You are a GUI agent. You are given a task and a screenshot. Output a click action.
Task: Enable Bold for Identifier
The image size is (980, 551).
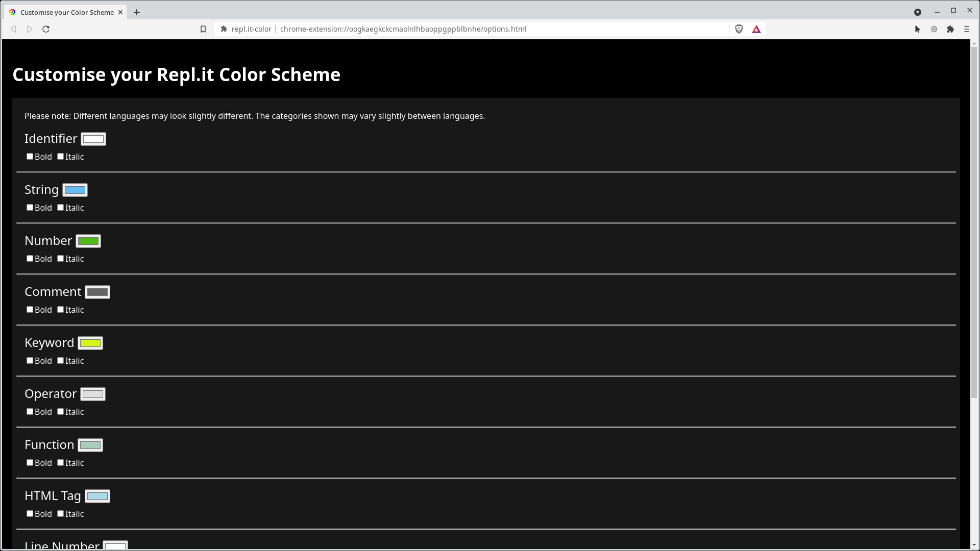click(30, 157)
